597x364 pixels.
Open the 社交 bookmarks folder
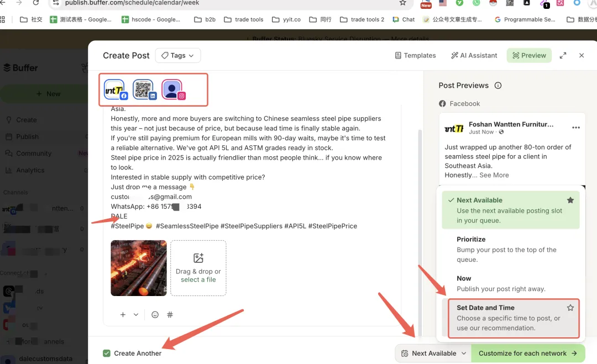(x=31, y=19)
